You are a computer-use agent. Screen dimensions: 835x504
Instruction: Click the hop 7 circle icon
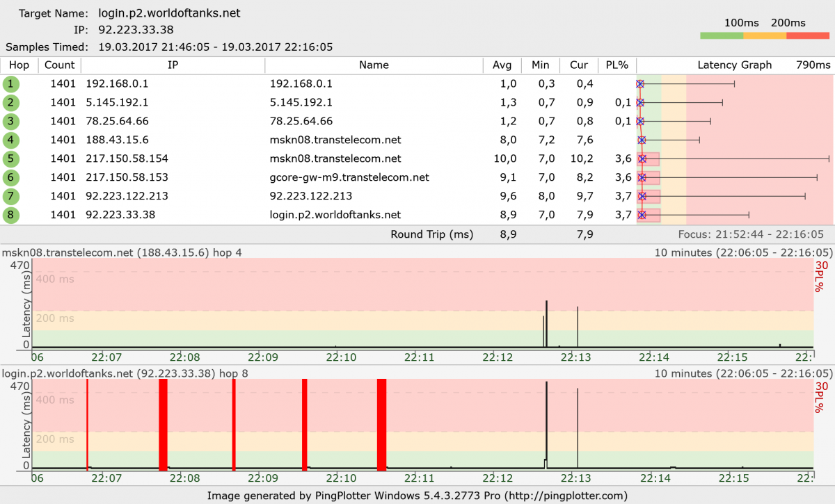[x=10, y=197]
